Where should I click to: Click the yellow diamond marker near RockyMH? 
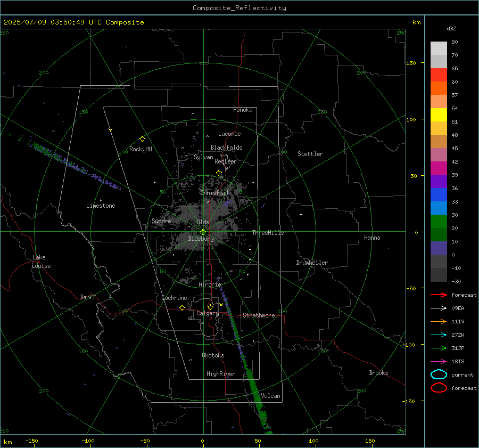pos(142,139)
